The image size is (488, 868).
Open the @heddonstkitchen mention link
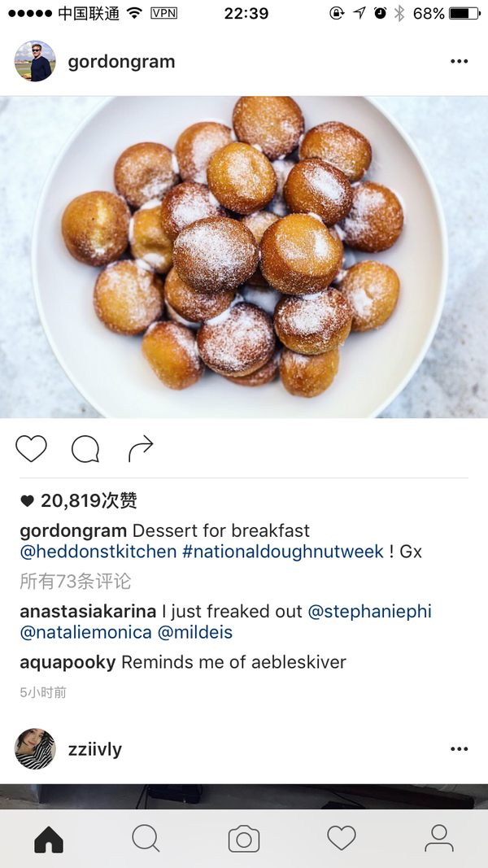[x=98, y=552]
